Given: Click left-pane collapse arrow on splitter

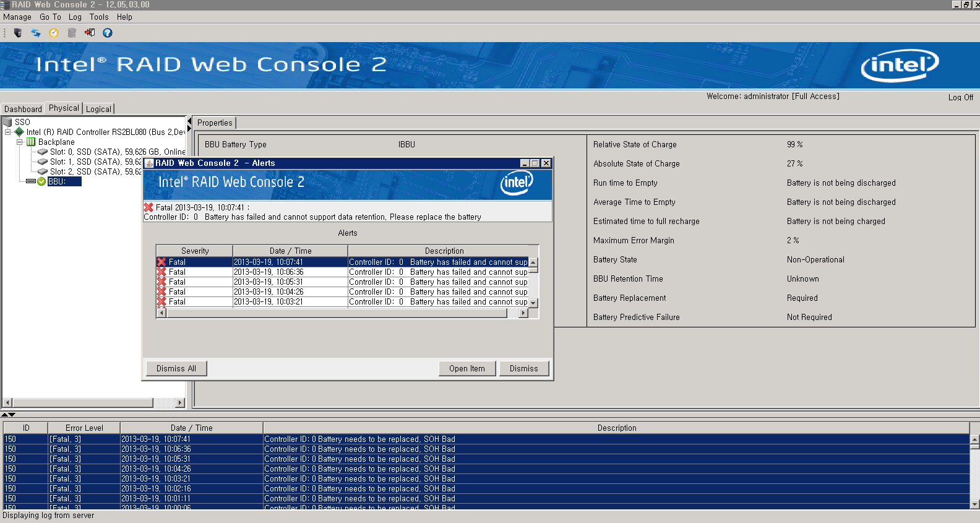Looking at the screenshot, I should [x=189, y=121].
